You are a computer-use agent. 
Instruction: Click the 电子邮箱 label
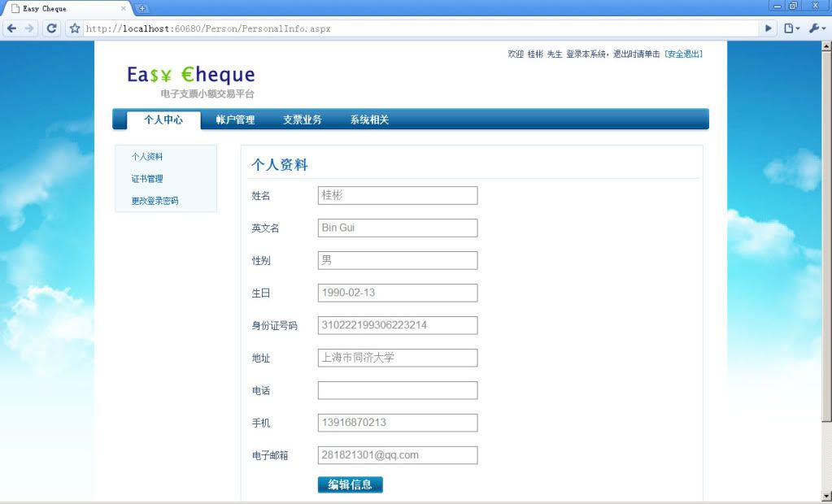pos(269,456)
